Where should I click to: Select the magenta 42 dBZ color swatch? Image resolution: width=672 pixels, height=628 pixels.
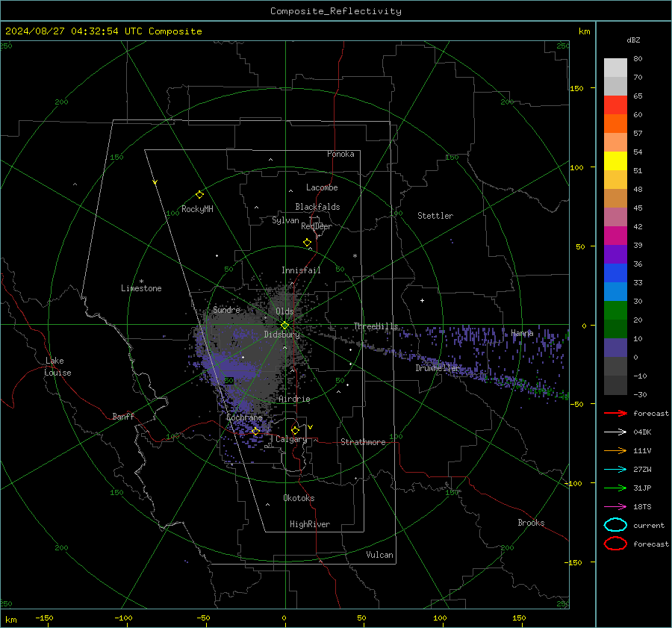tap(615, 235)
